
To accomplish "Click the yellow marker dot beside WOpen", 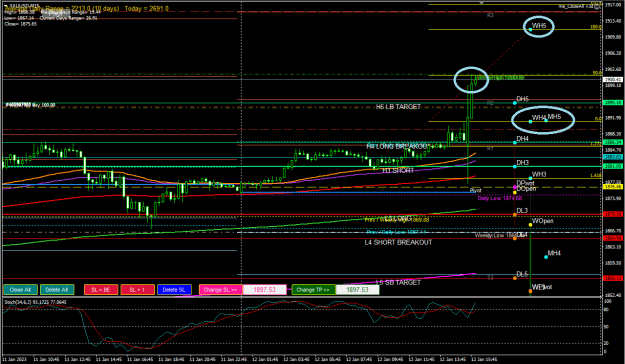I will [x=530, y=225].
